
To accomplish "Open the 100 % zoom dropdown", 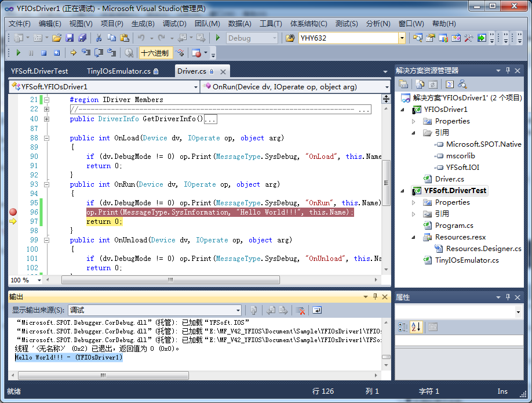I will [x=39, y=280].
